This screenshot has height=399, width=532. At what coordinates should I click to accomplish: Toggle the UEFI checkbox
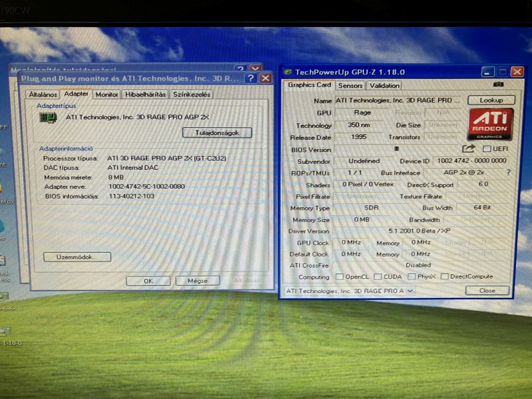click(487, 149)
